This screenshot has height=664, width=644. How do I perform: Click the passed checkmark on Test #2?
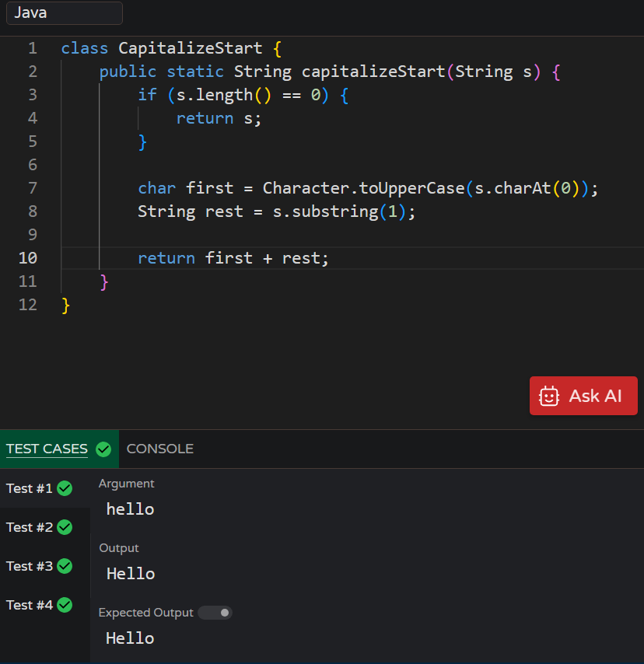(65, 527)
